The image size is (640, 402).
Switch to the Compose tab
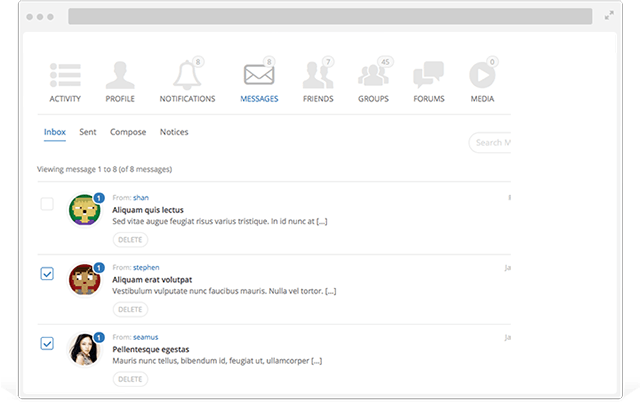128,132
